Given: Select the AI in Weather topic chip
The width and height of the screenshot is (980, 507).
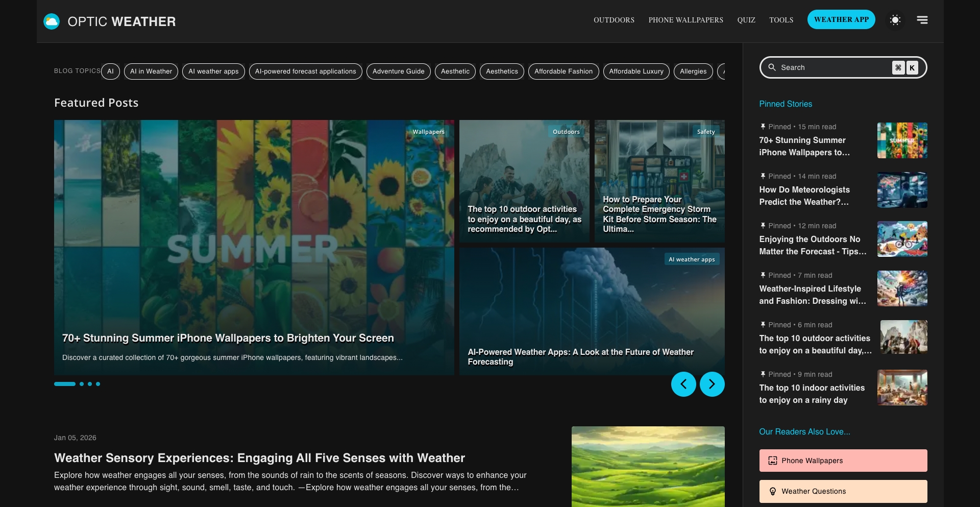Looking at the screenshot, I should [x=151, y=71].
